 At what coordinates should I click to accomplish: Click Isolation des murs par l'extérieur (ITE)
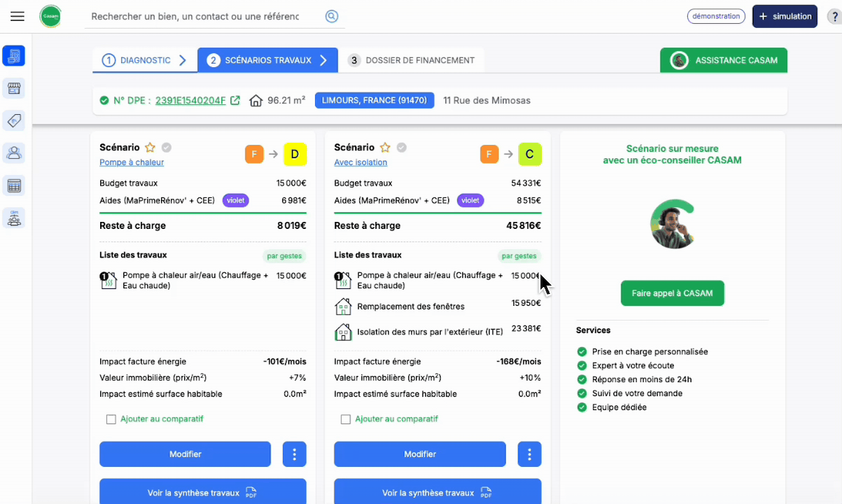(430, 332)
